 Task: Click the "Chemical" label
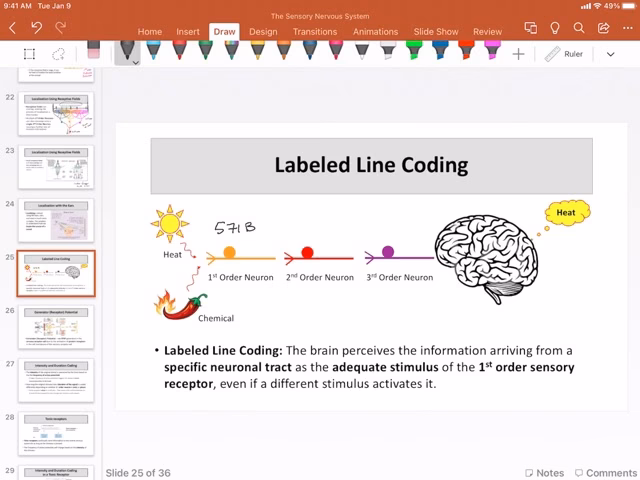pos(216,318)
